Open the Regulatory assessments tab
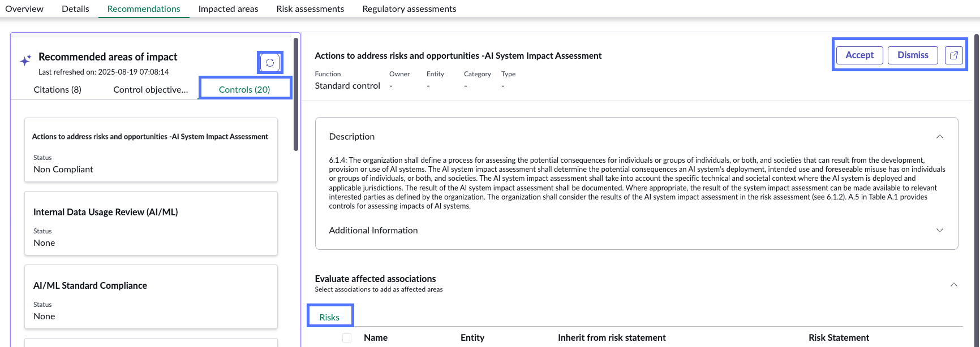 [409, 9]
